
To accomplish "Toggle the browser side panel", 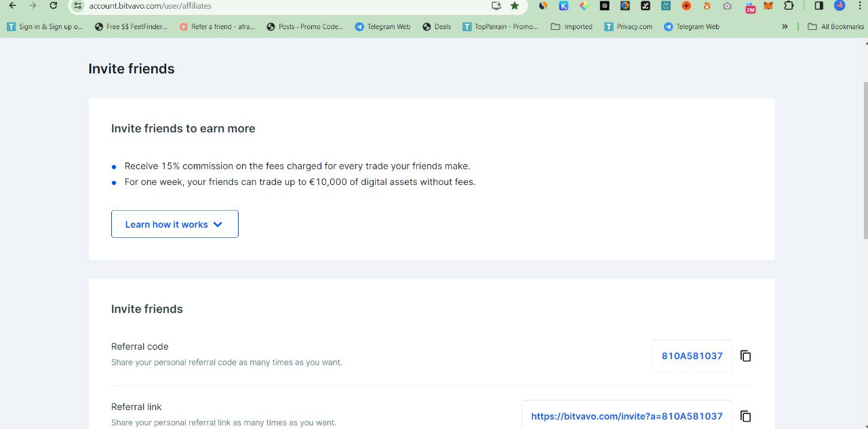I will tap(818, 5).
